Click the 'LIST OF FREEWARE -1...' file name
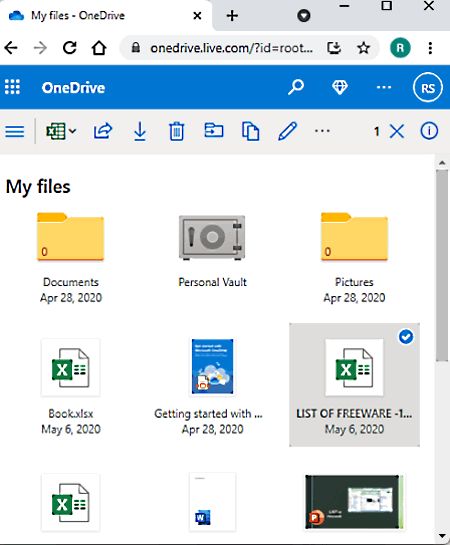Image resolution: width=450 pixels, height=545 pixels. [x=354, y=414]
